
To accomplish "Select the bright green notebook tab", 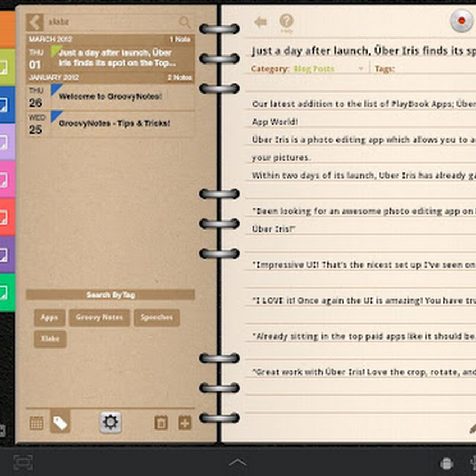I will click(x=7, y=292).
